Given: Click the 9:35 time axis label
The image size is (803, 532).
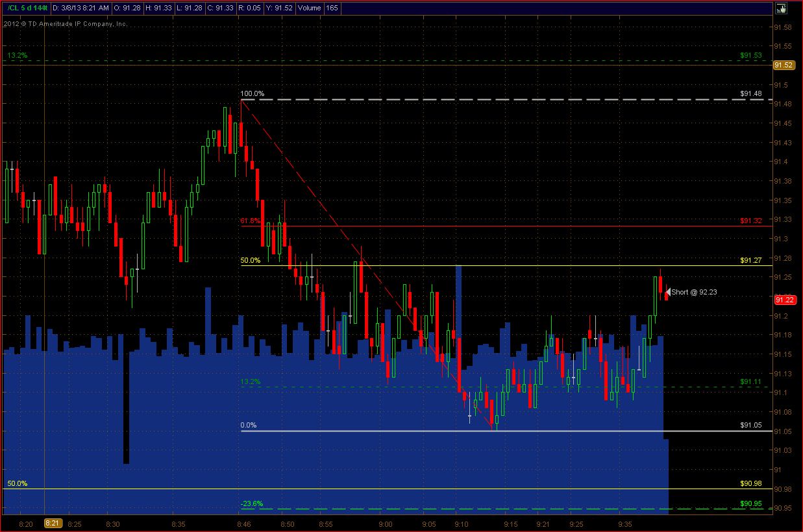Looking at the screenshot, I should tap(624, 523).
